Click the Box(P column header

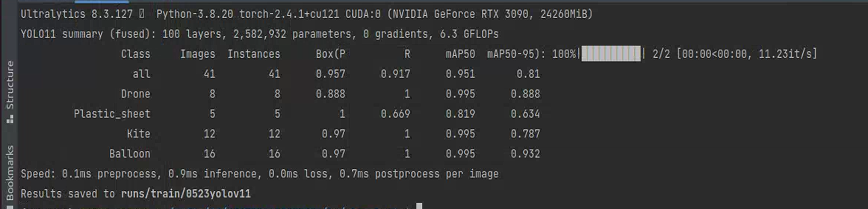[331, 54]
